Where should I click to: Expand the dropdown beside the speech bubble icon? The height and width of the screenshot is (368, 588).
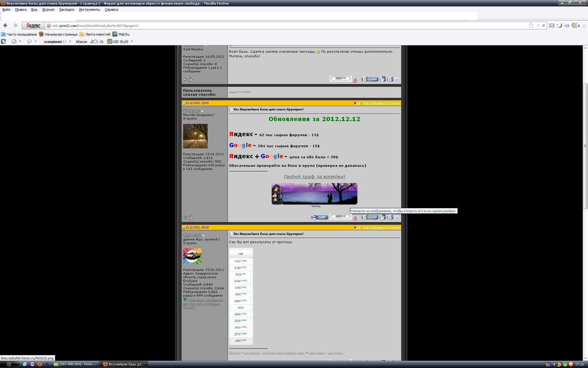click(36, 41)
